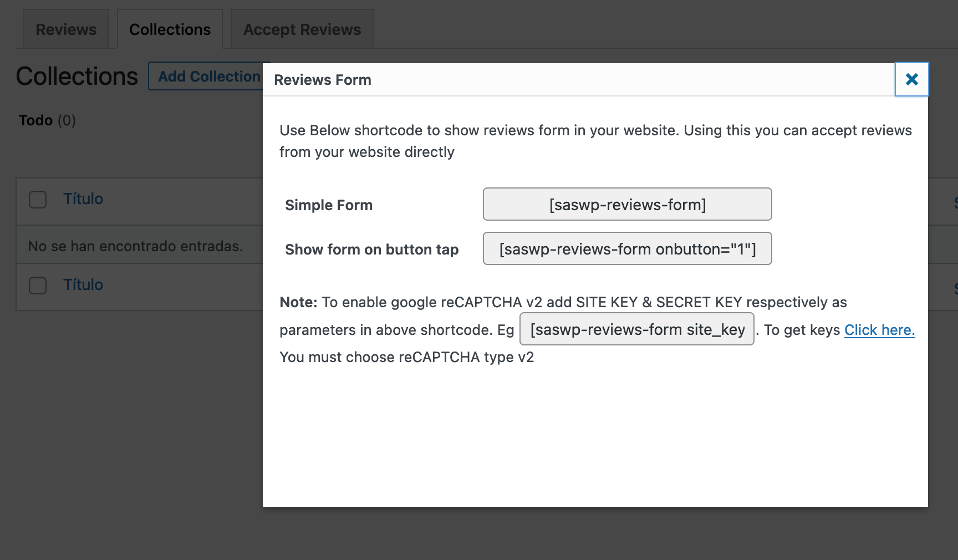Open the Click here keys link
The height and width of the screenshot is (560, 958).
[x=879, y=330]
